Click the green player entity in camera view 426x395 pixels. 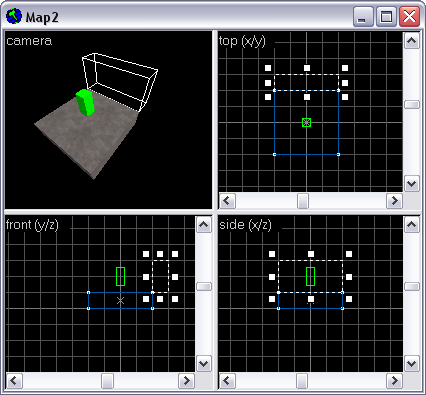point(85,103)
